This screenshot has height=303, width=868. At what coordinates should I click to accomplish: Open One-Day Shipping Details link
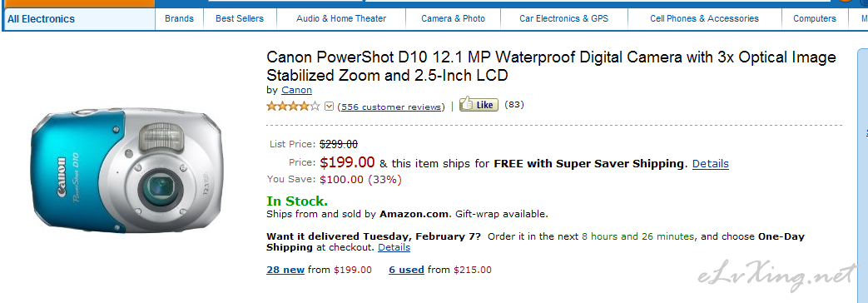tap(394, 247)
